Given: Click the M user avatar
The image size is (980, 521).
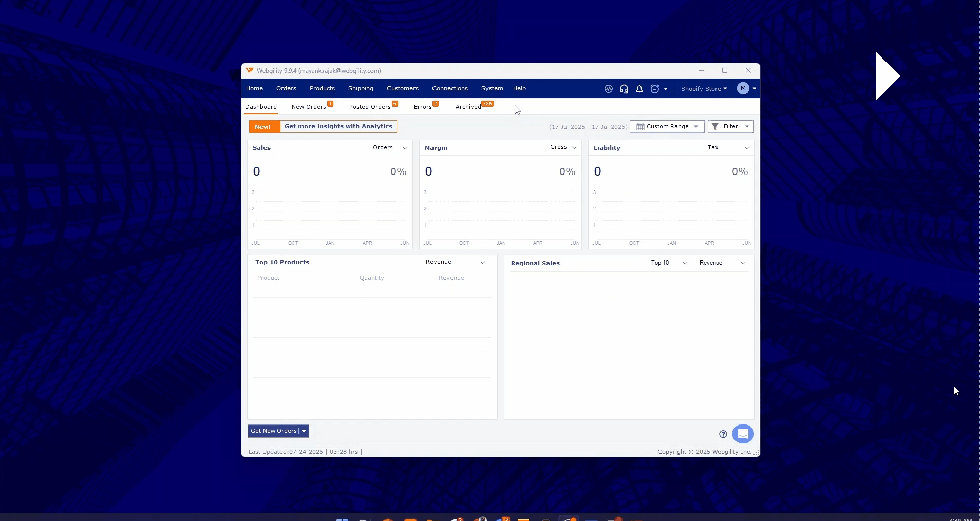Looking at the screenshot, I should (743, 88).
